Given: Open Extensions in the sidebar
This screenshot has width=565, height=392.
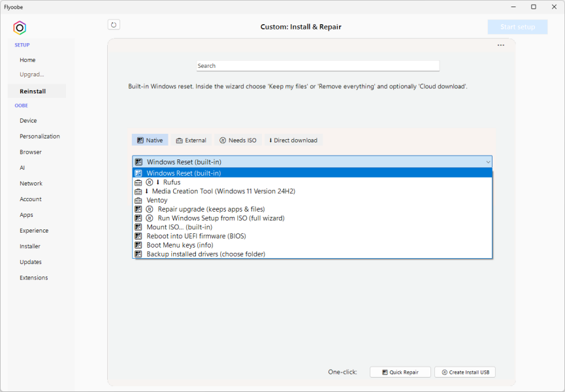Looking at the screenshot, I should (33, 278).
